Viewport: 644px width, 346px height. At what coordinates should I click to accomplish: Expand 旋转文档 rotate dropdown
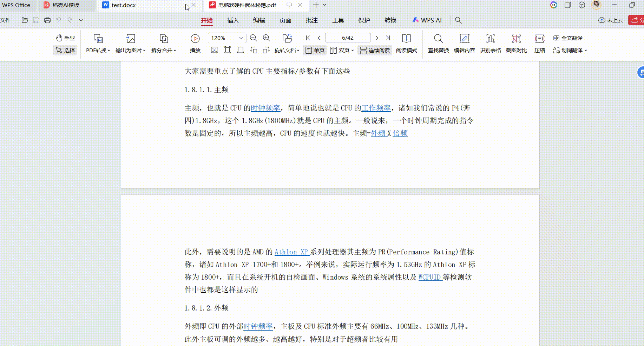pos(287,50)
